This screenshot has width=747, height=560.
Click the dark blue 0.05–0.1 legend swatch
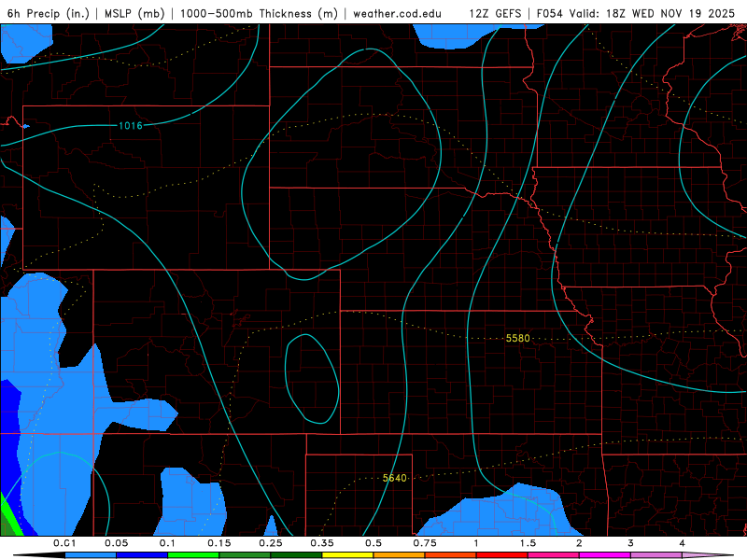pyautogui.click(x=142, y=555)
